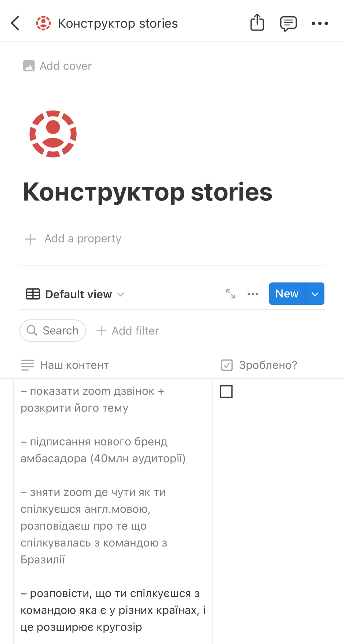Tap the large red page icon
This screenshot has width=344, height=644.
pos(53,134)
